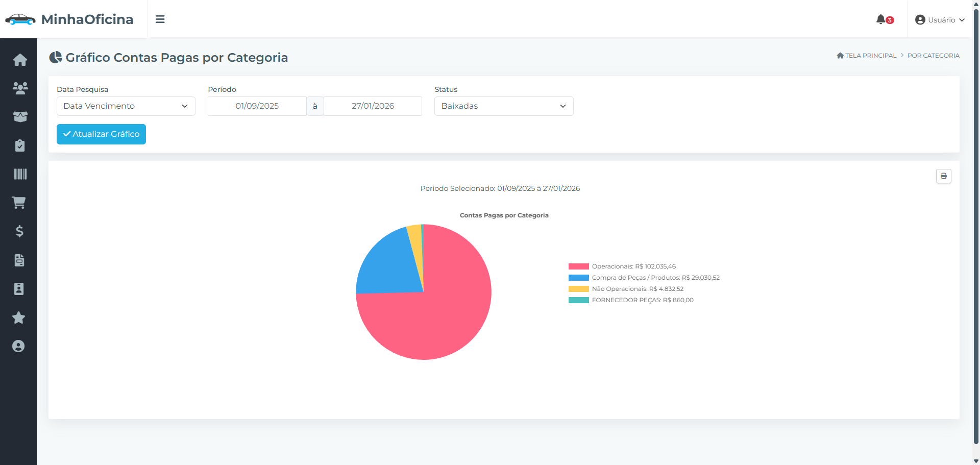
Task: Open the dollar sign financial icon
Action: coord(19,231)
